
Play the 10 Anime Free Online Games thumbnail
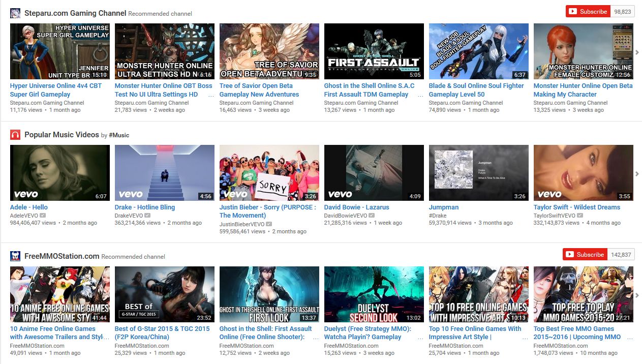[60, 294]
